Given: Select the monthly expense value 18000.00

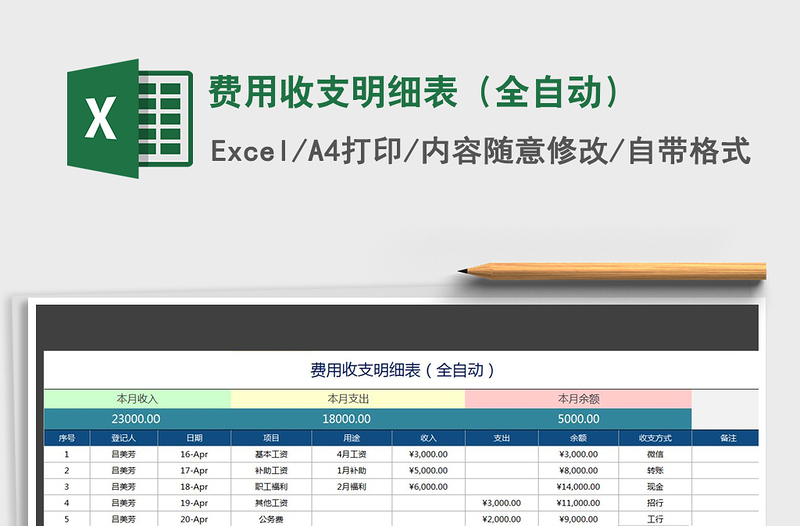Looking at the screenshot, I should click(346, 419).
